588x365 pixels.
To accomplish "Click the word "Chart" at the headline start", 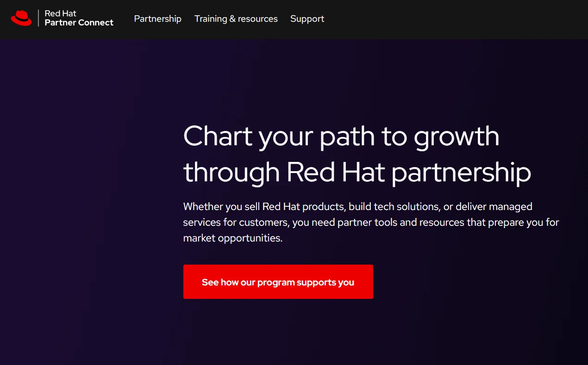I will [x=217, y=136].
